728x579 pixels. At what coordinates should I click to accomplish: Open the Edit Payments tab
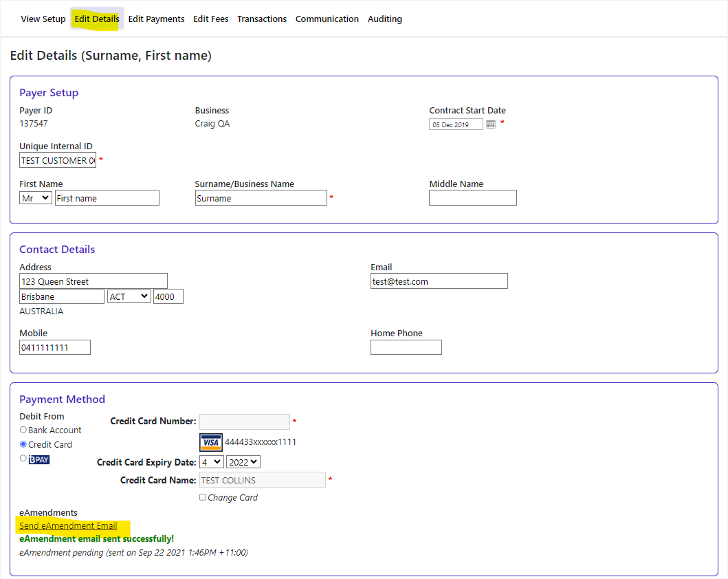point(156,19)
